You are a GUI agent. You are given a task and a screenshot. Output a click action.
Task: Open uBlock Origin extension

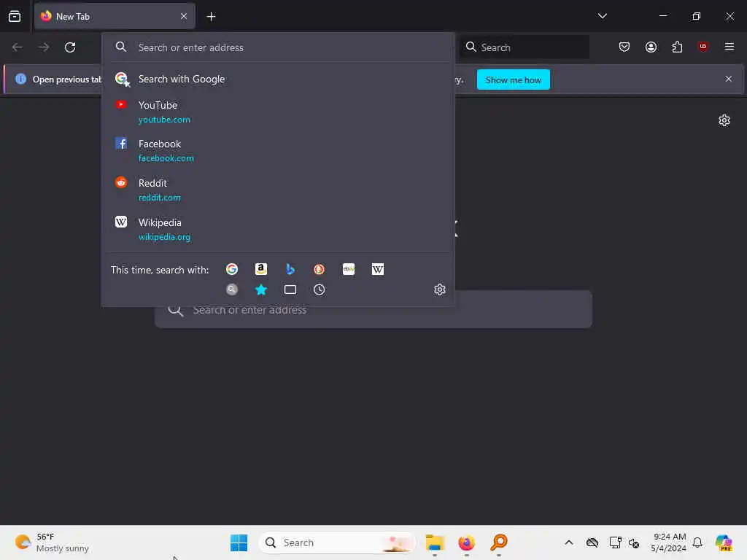pyautogui.click(x=703, y=47)
